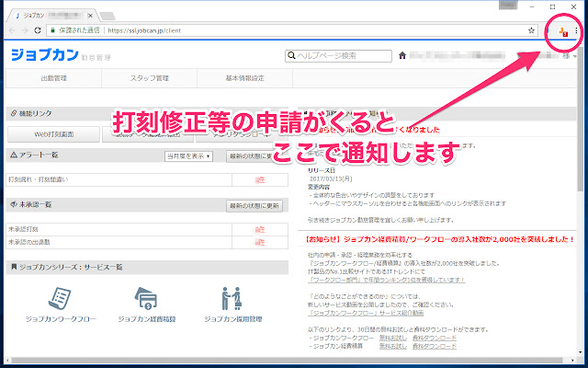Open the 出勤管理 menu
The image size is (588, 368).
point(53,78)
